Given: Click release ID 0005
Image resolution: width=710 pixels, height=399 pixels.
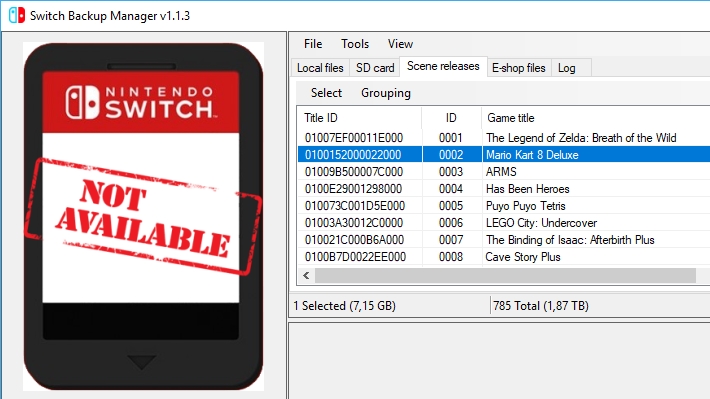Looking at the screenshot, I should pos(451,206).
